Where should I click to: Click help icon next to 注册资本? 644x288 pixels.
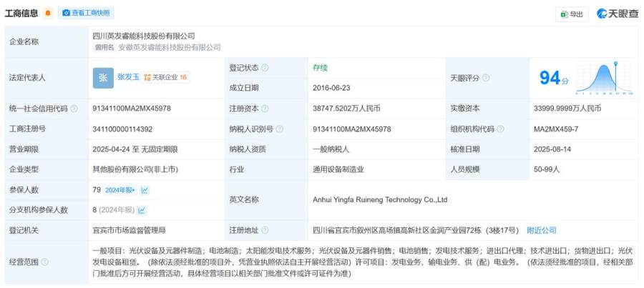tap(265, 109)
